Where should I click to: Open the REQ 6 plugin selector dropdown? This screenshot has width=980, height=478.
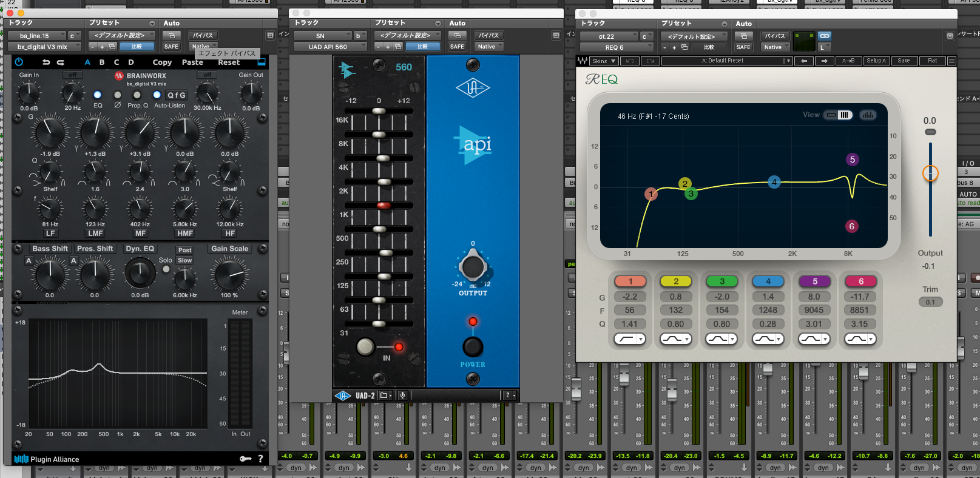coord(616,47)
